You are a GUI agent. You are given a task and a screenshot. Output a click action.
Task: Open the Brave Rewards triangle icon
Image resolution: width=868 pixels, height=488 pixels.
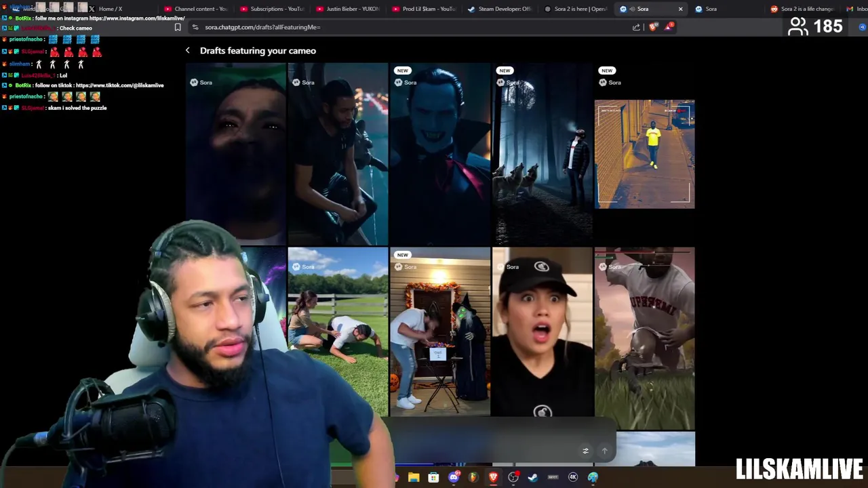click(669, 27)
